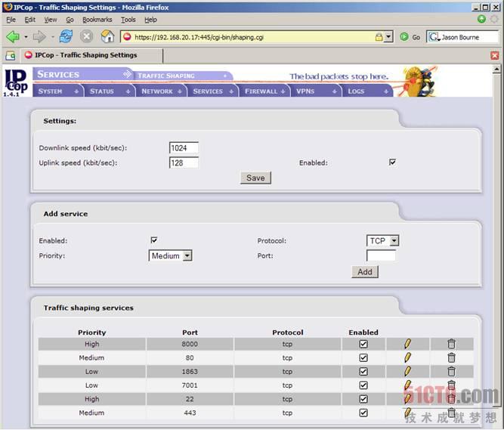Expand the Status navigation menu
The height and width of the screenshot is (430, 504).
click(x=110, y=91)
